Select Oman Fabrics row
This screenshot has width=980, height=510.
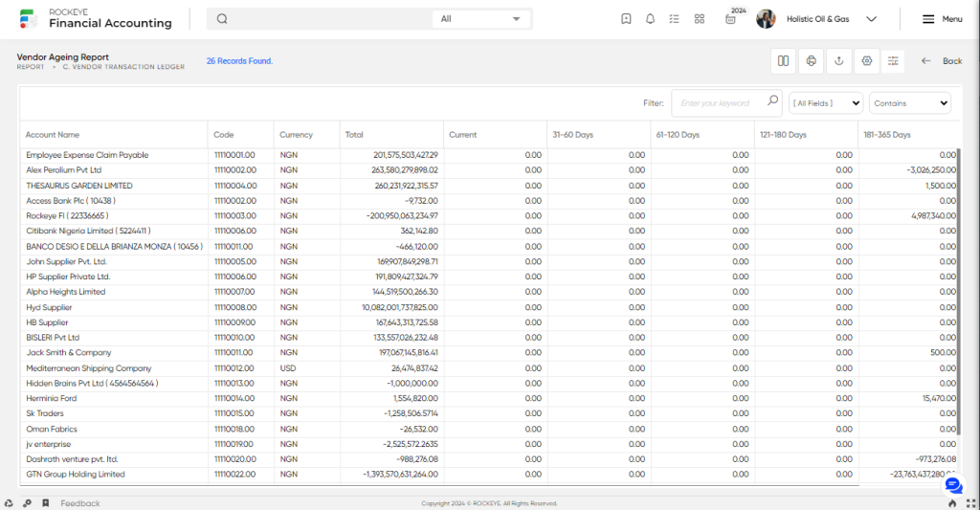[x=489, y=429]
